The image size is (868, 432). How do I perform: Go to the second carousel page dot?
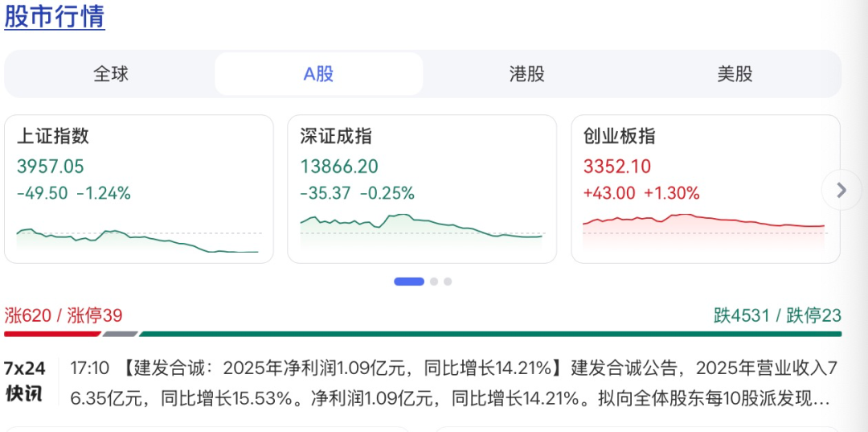coord(434,282)
